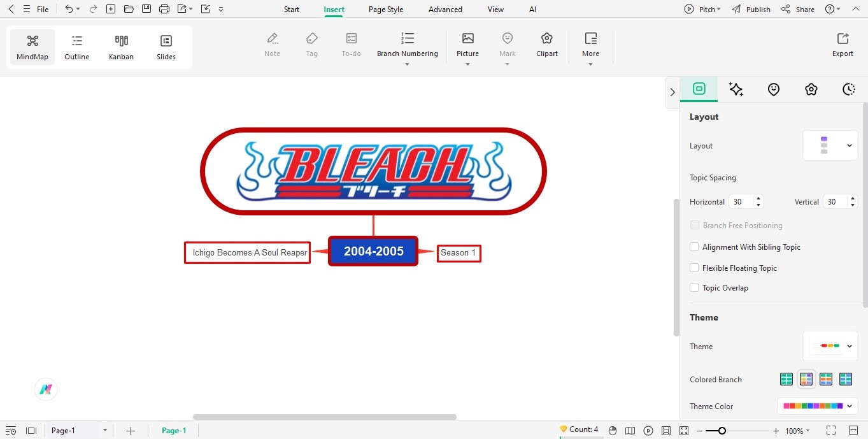Image resolution: width=868 pixels, height=439 pixels.
Task: Click the export-share icon in quick toolbar
Action: (182, 9)
